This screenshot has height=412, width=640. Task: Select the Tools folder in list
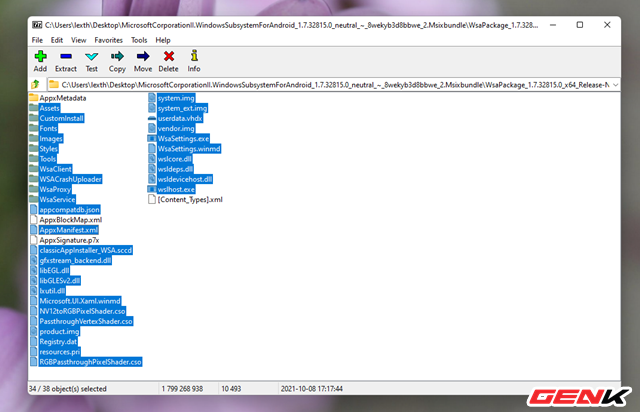pyautogui.click(x=43, y=159)
